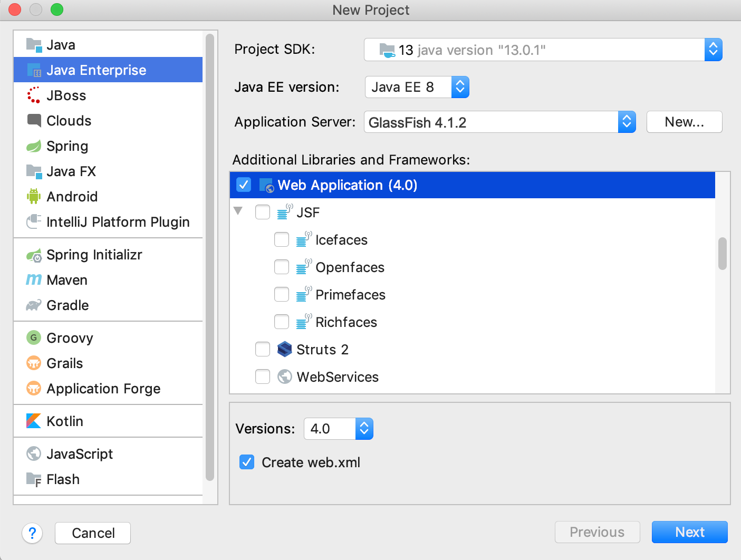Select the JavaScript project type
Screen dimensions: 741x560
[x=108, y=453]
